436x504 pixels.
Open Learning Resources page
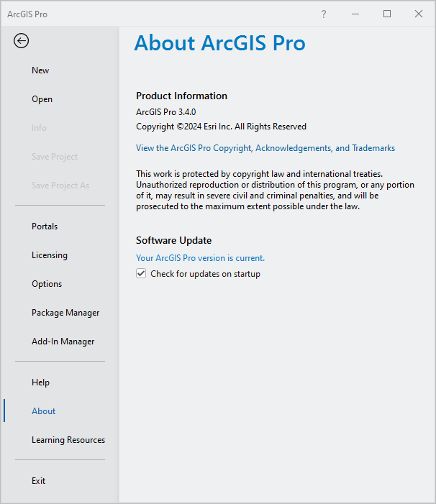(x=68, y=440)
